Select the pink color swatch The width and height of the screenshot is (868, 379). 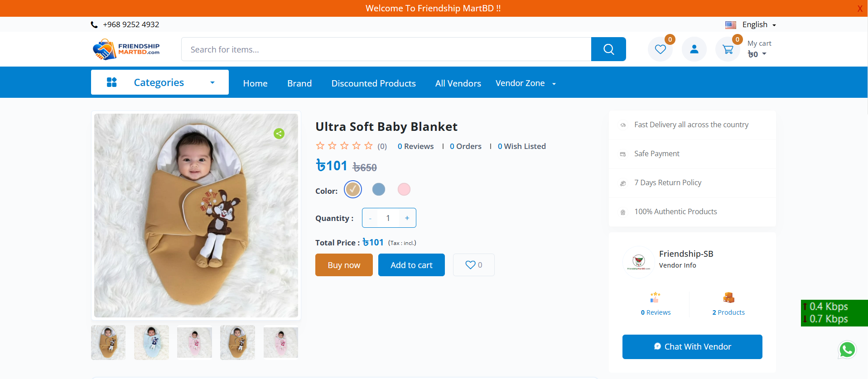[404, 189]
